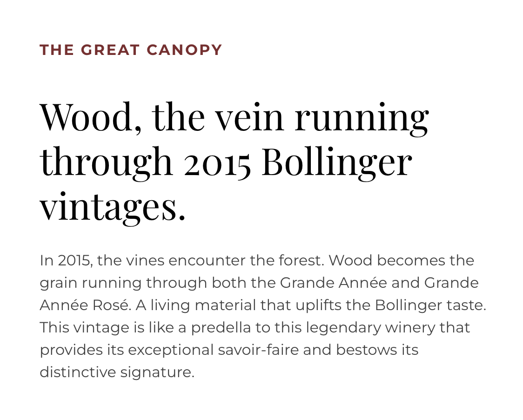523x420 pixels.
Task: Click "grain" in the body paragraph
Action: point(59,284)
